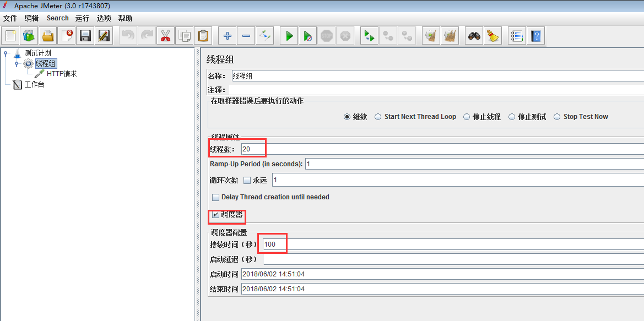Uncheck the 调度器 checkbox
The width and height of the screenshot is (644, 321).
coord(215,215)
